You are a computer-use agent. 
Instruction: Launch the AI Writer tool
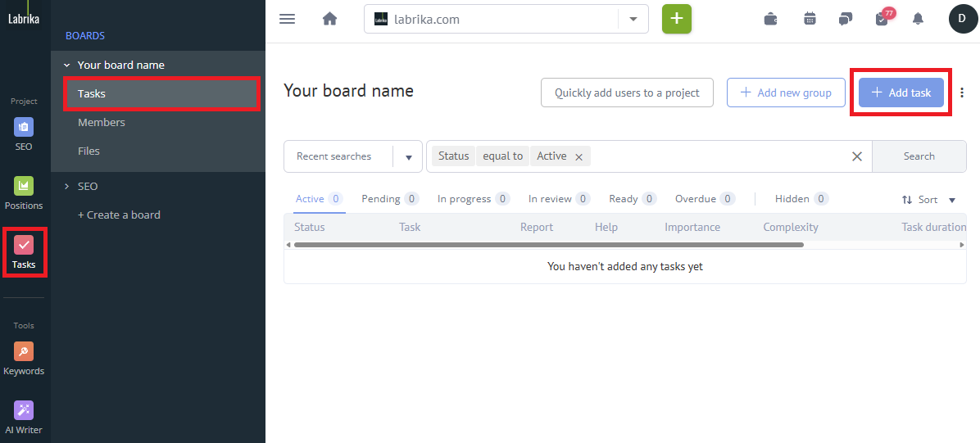pyautogui.click(x=24, y=418)
